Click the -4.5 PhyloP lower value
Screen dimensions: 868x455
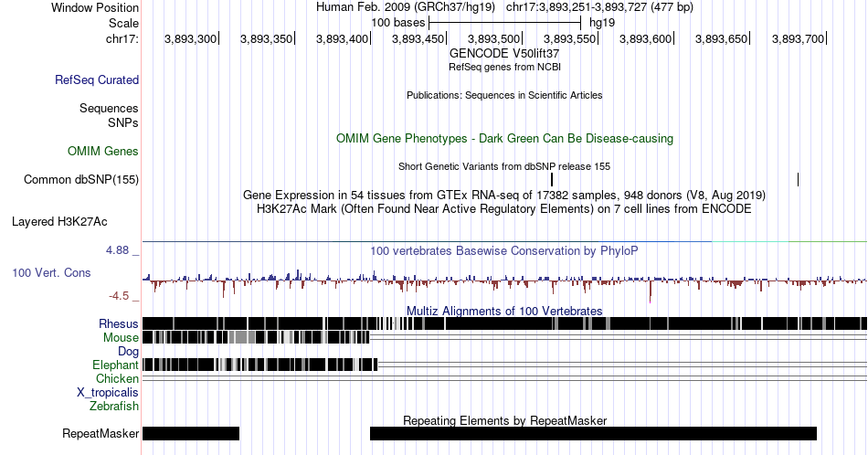119,296
